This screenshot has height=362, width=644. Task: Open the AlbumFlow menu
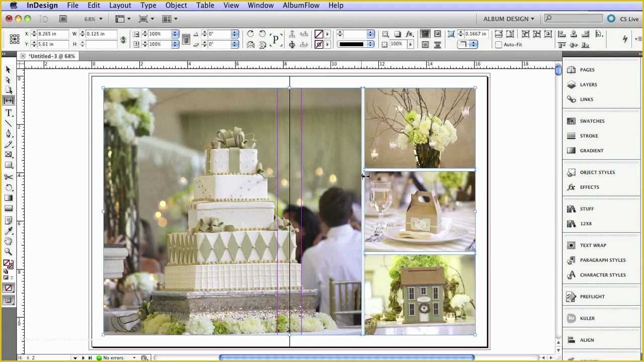[x=301, y=5]
